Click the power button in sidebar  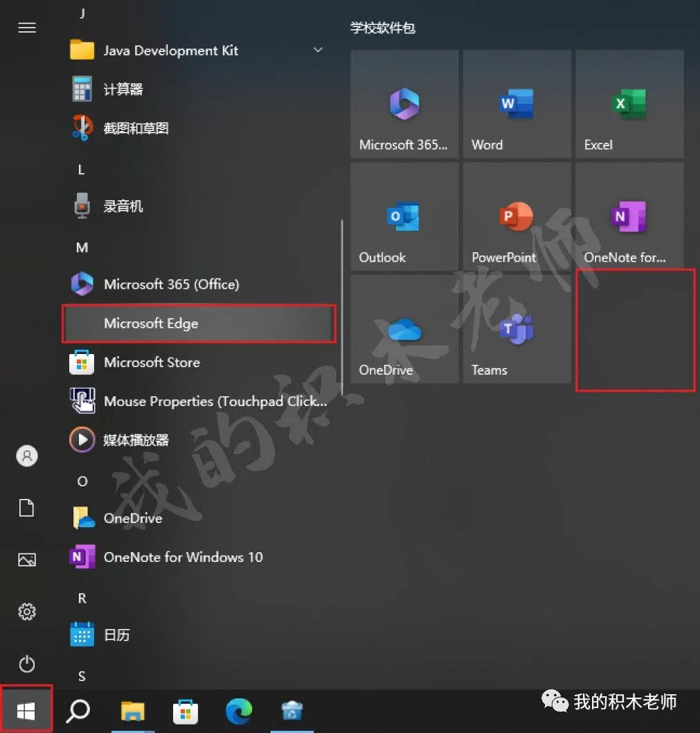coord(26,664)
